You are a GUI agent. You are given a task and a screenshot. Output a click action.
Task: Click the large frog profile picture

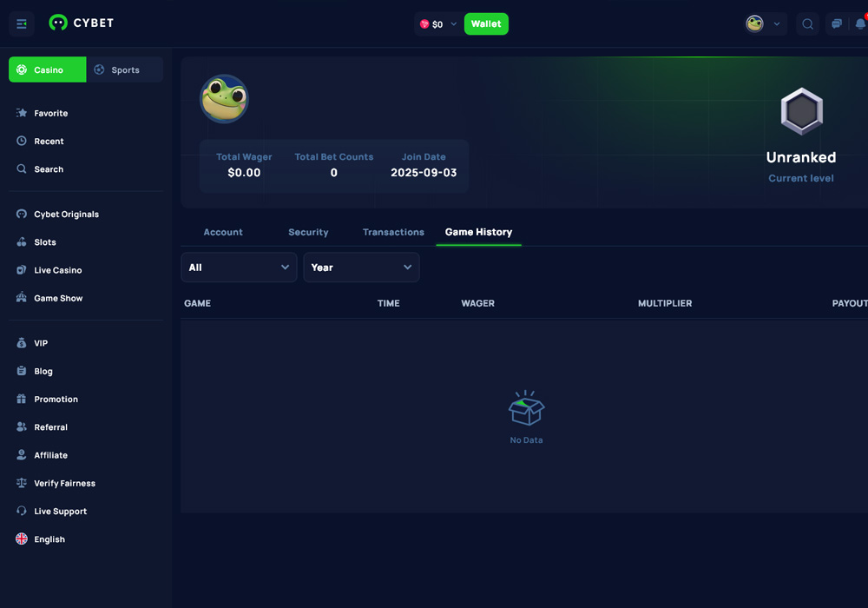click(224, 99)
